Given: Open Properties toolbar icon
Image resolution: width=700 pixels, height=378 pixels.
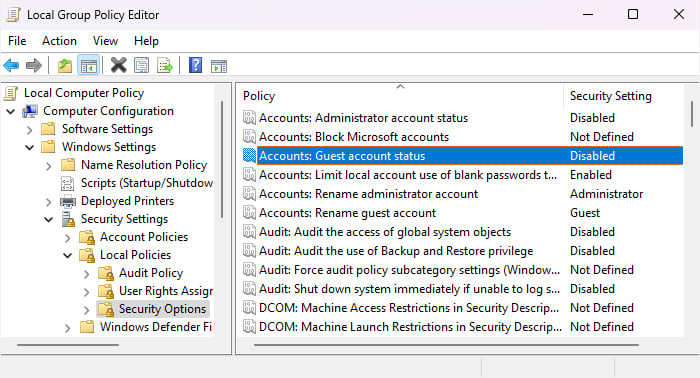Looking at the screenshot, I should (142, 66).
